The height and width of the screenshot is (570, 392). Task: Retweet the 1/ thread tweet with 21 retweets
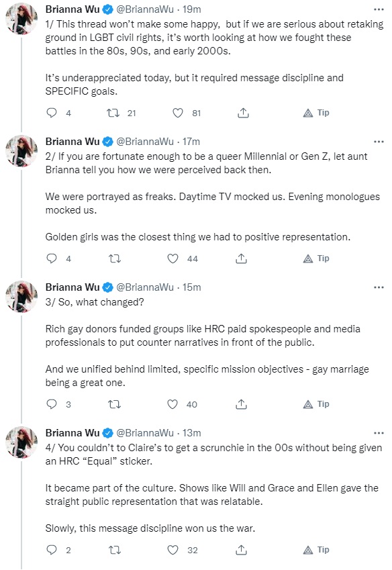pyautogui.click(x=113, y=113)
